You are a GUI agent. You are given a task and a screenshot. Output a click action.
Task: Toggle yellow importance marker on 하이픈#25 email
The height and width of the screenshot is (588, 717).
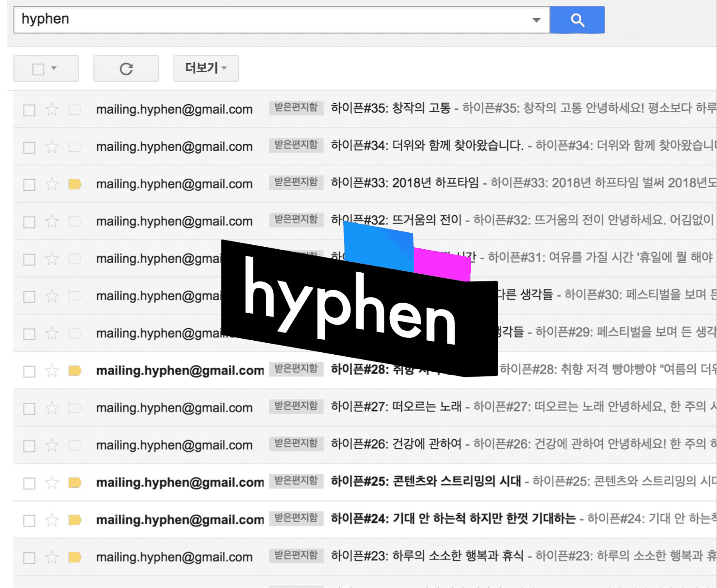75,482
